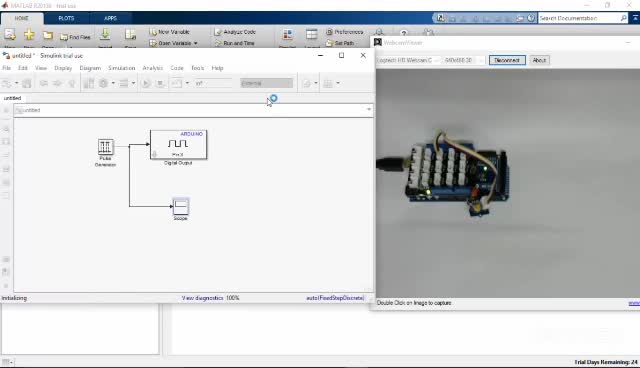Click the About button in WebcamViewer
This screenshot has width=640, height=368.
coord(539,60)
